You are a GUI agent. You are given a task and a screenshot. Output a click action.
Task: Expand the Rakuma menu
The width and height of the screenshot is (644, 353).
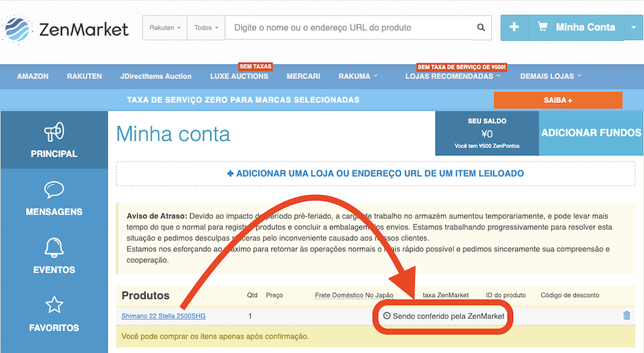[x=358, y=76]
